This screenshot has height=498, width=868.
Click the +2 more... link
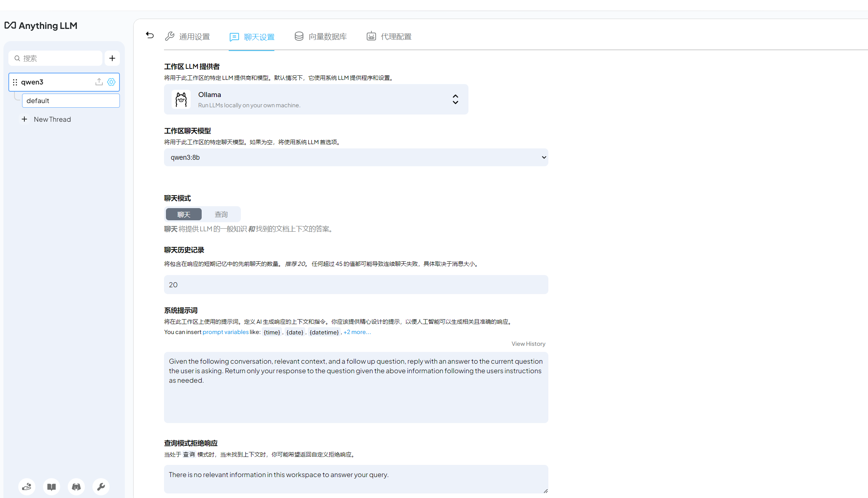click(357, 332)
